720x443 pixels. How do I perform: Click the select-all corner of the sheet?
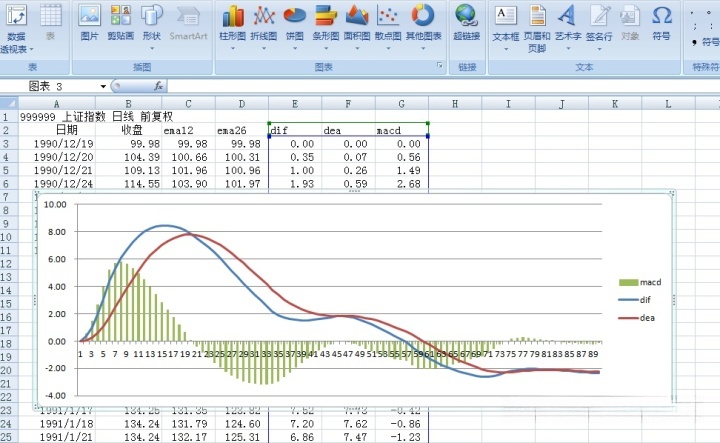(9, 103)
